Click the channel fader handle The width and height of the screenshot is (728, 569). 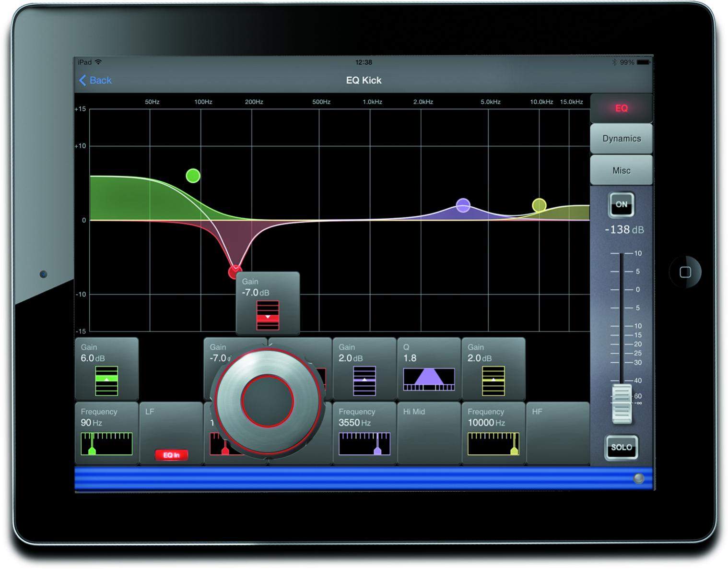(x=622, y=404)
